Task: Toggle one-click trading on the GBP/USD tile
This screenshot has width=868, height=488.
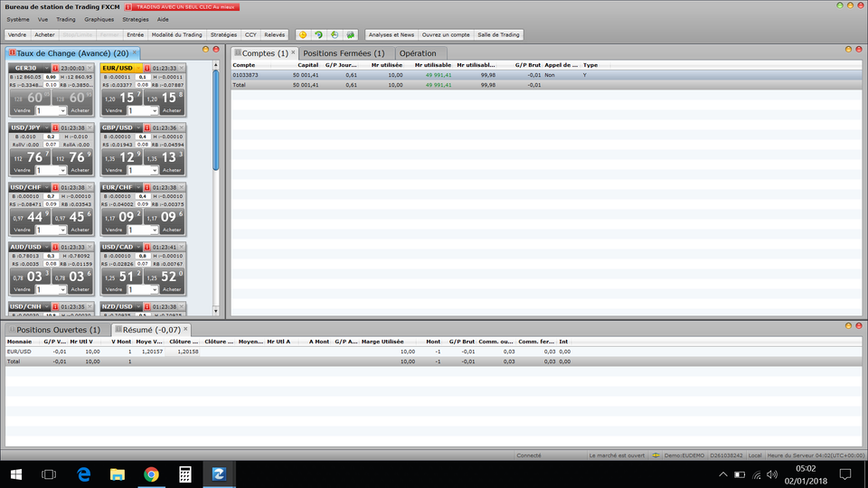Action: click(x=147, y=127)
